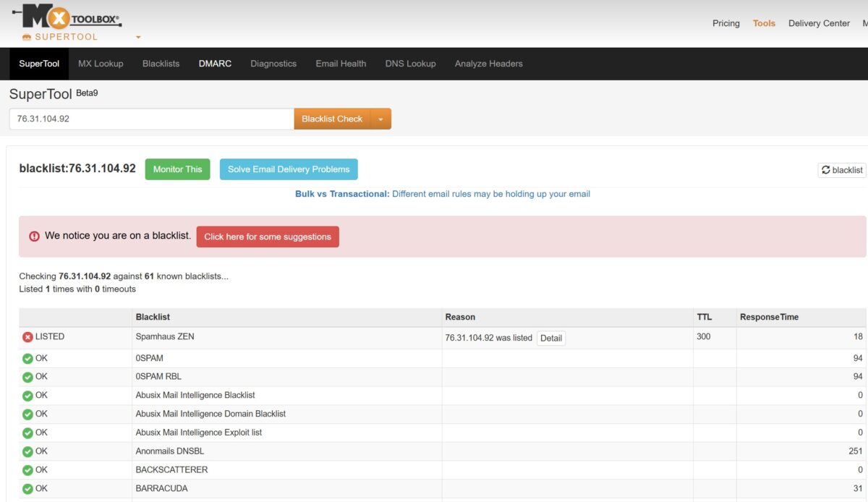Screen dimensions: 868x502
Task: Switch to the Blacklists tab
Action: (161, 64)
